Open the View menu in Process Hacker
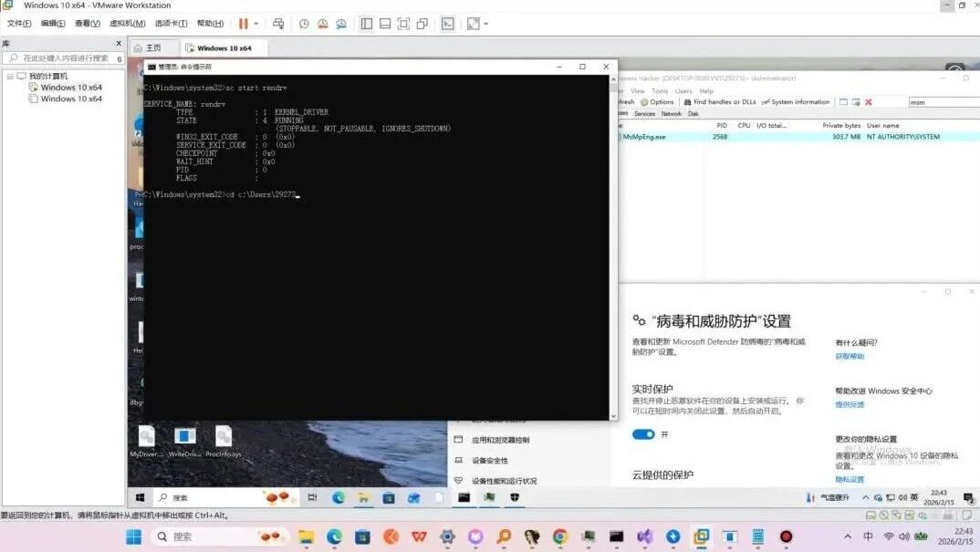The width and height of the screenshot is (980, 552). (638, 91)
